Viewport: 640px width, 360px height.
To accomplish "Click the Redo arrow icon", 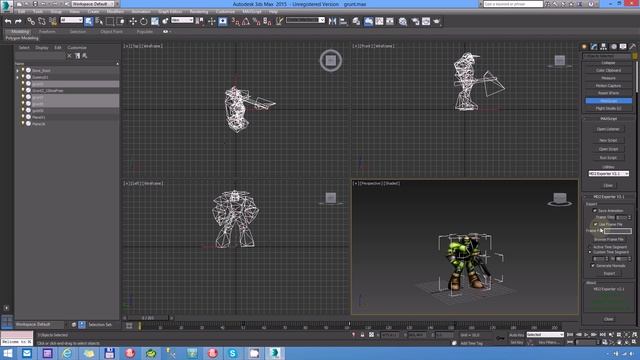I will click(x=18, y=21).
